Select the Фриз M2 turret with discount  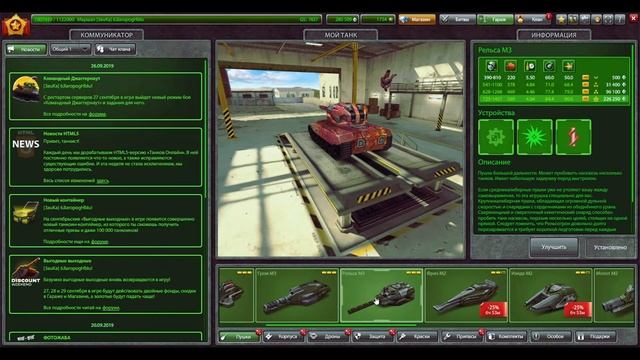pyautogui.click(x=466, y=296)
